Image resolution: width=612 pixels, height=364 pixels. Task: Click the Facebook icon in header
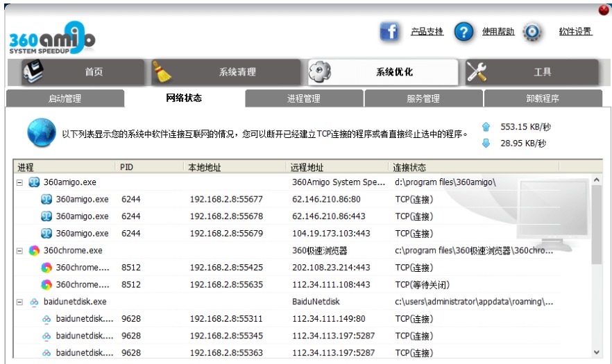(x=389, y=31)
